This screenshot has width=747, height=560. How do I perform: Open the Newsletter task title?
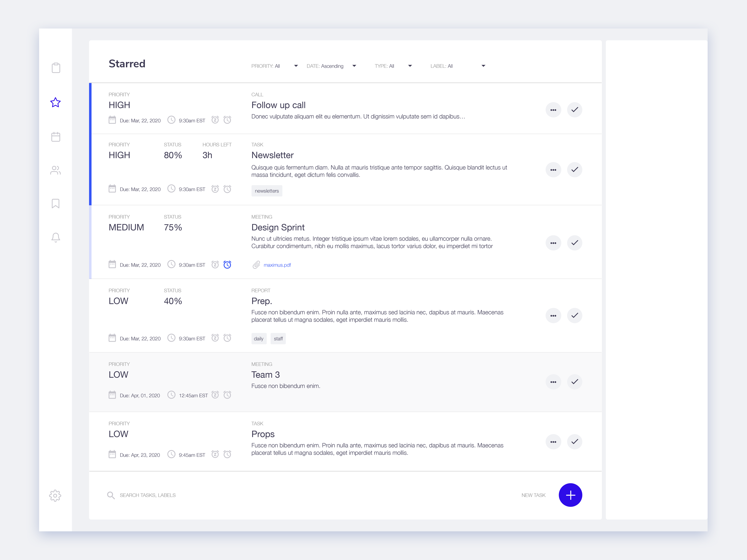click(273, 155)
